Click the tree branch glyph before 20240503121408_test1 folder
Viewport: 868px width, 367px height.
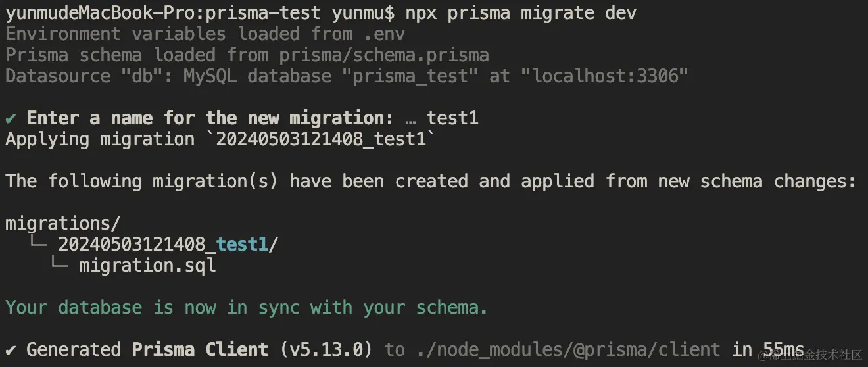[x=38, y=245]
